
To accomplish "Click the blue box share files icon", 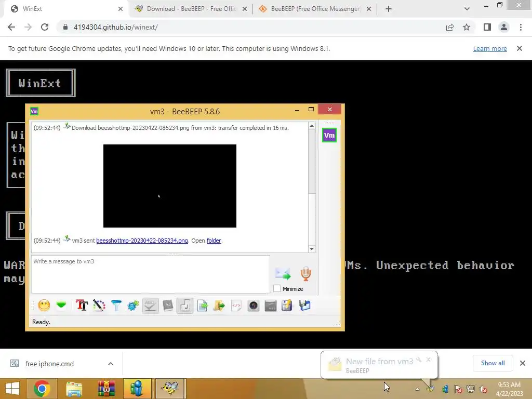I will (304, 305).
